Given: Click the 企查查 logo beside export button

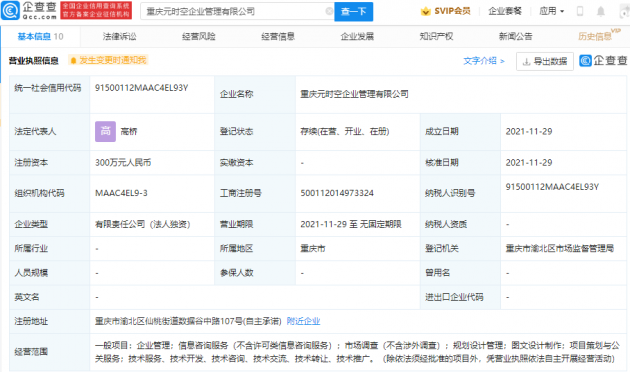Looking at the screenshot, I should [x=603, y=61].
